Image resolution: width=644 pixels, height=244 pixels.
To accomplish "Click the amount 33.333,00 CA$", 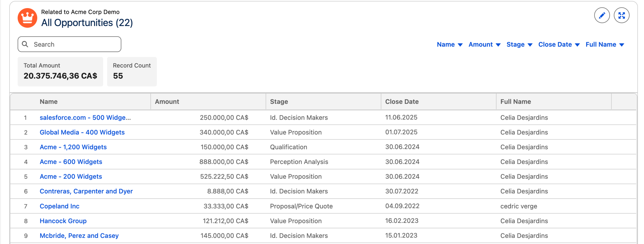I will [x=226, y=206].
